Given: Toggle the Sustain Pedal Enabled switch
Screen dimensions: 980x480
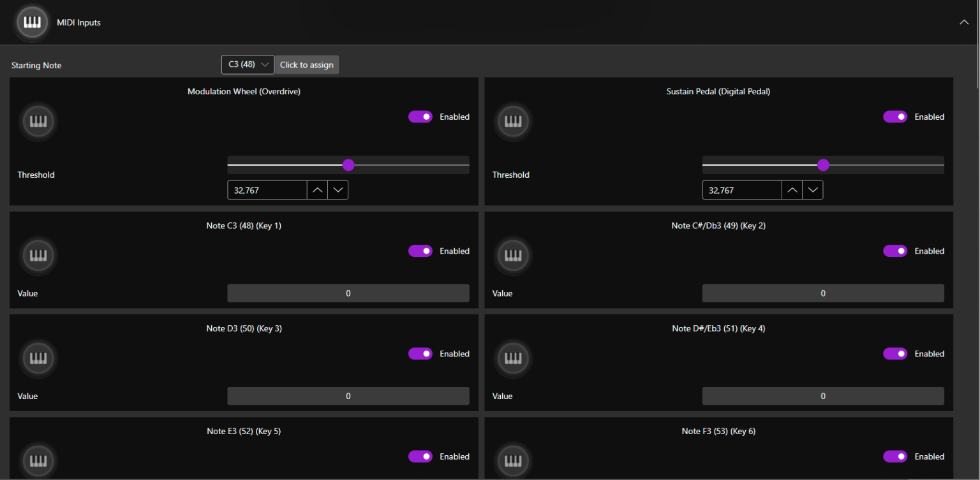Looking at the screenshot, I should (895, 117).
